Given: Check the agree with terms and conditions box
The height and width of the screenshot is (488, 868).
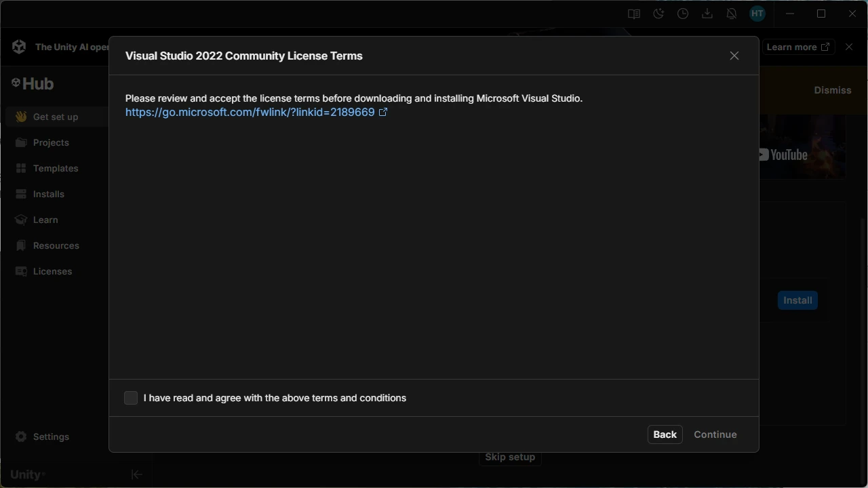Looking at the screenshot, I should tap(131, 398).
